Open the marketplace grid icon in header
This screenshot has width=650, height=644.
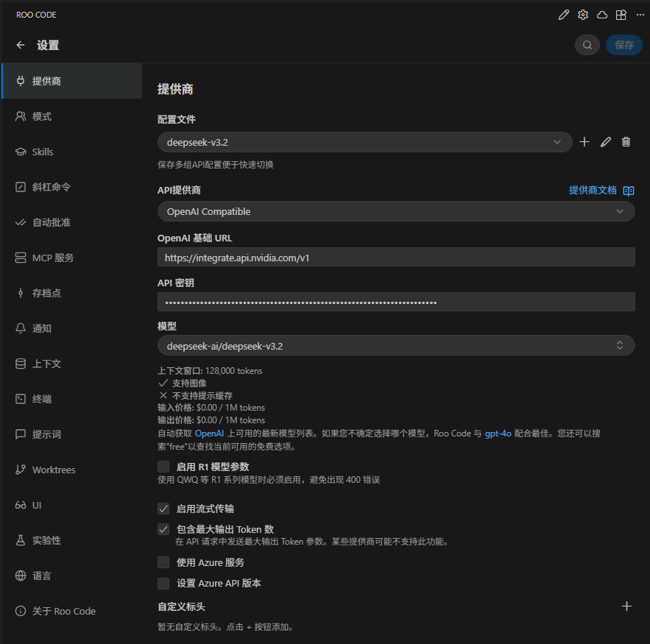(x=621, y=15)
